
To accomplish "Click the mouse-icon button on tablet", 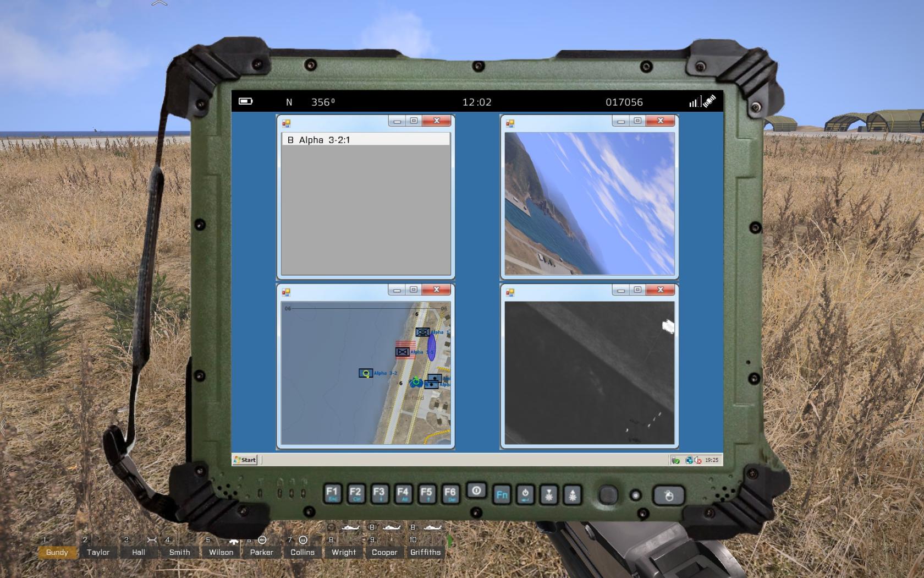I will click(668, 495).
